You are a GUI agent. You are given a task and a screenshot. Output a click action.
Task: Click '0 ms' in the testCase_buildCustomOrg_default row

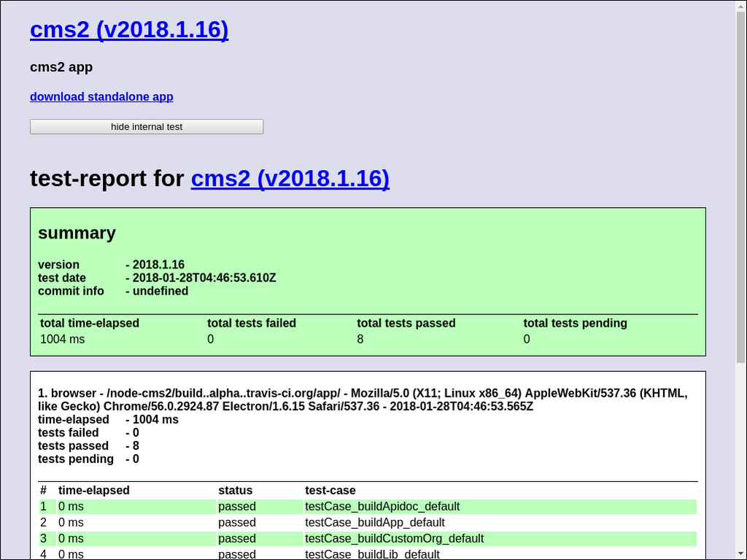point(71,539)
